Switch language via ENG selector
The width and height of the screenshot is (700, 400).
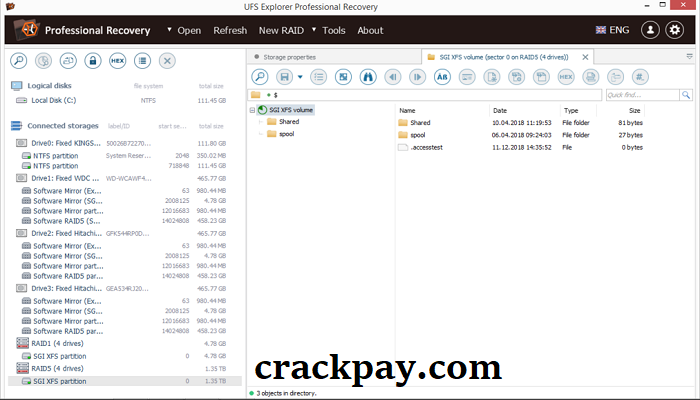pos(612,30)
